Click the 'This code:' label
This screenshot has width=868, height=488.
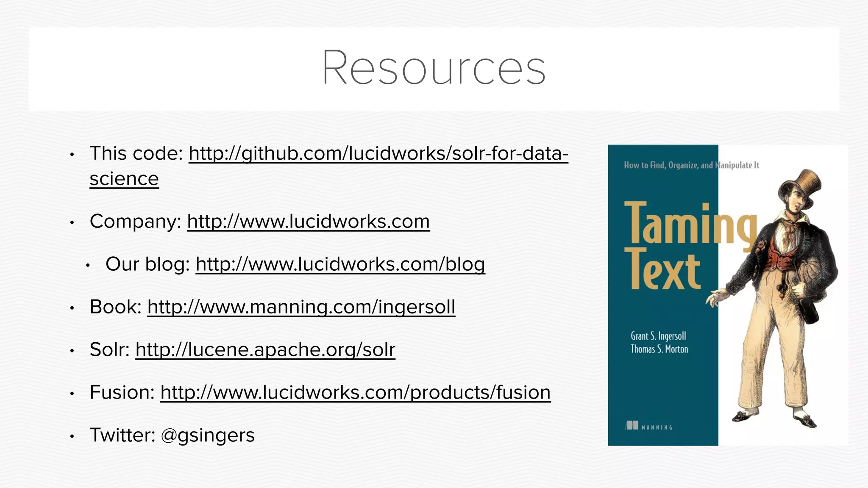pyautogui.click(x=136, y=153)
